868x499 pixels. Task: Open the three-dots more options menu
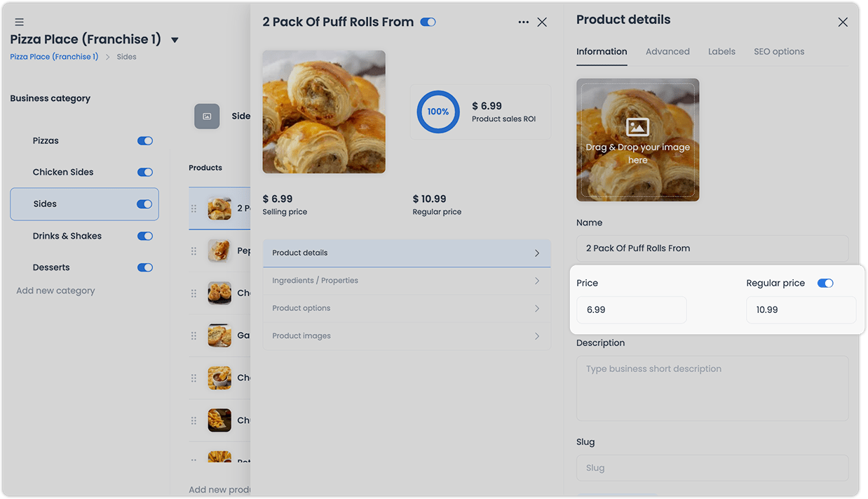pos(524,22)
